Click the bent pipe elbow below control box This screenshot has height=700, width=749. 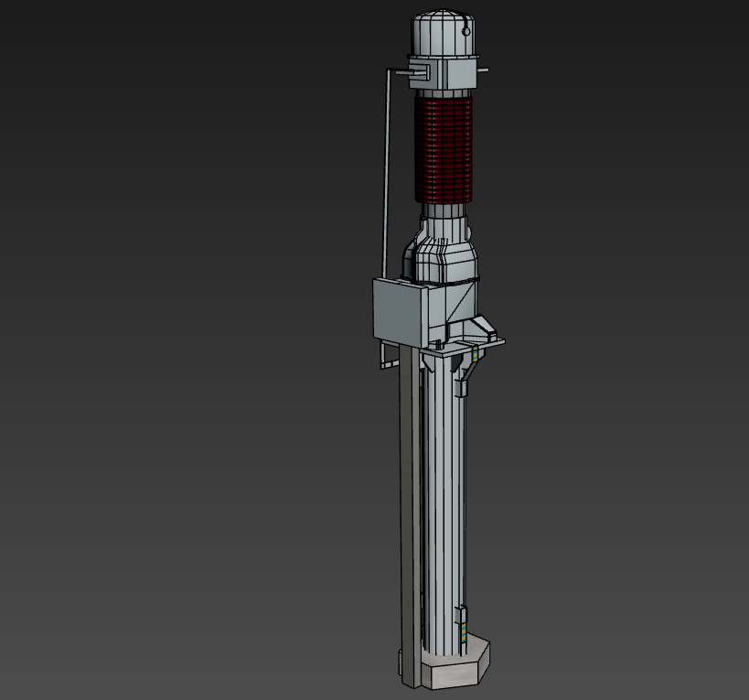click(x=384, y=359)
